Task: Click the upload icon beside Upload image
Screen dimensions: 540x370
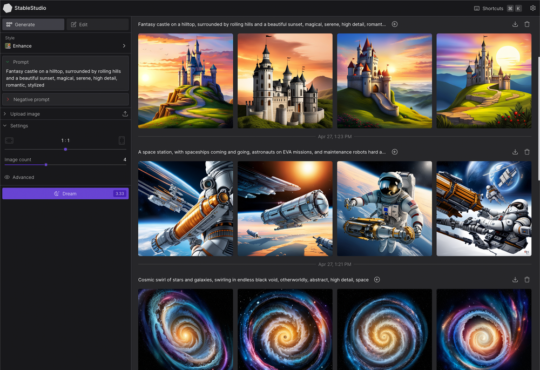Action: 125,114
